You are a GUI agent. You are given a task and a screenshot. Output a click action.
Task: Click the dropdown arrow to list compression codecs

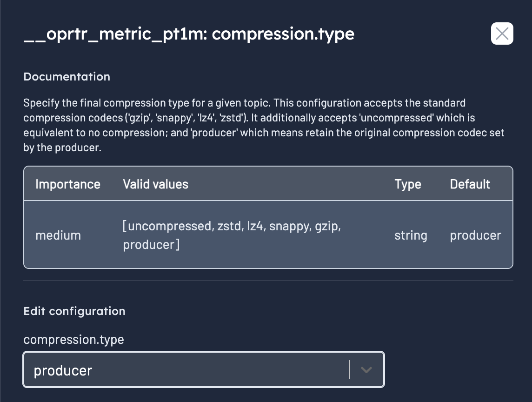pos(366,369)
